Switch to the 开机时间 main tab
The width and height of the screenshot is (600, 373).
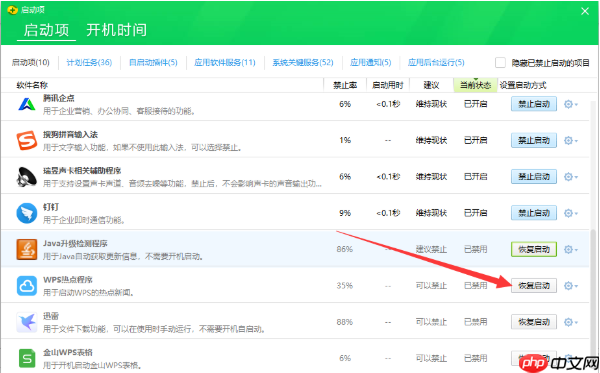pyautogui.click(x=116, y=30)
